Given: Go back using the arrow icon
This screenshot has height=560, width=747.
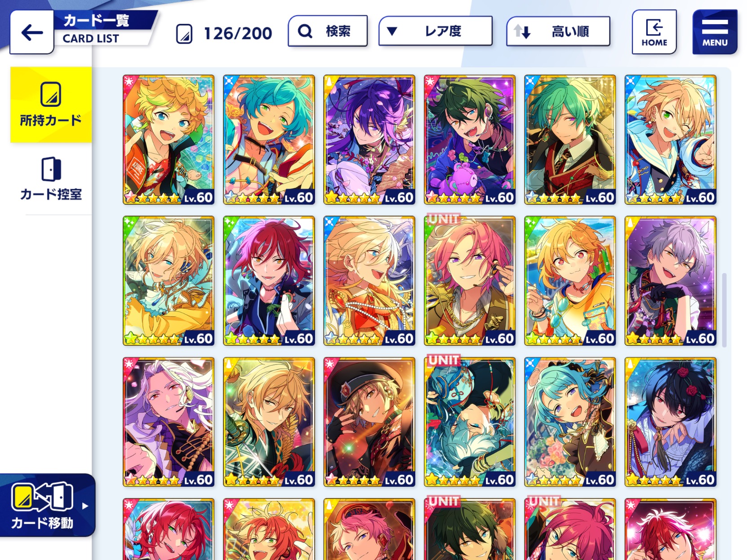Looking at the screenshot, I should (x=31, y=32).
